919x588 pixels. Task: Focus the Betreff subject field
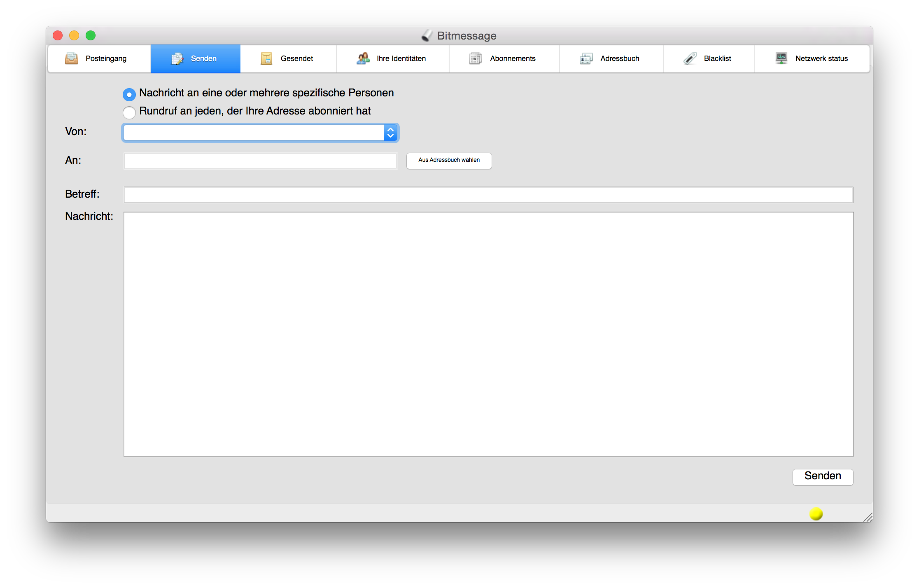[488, 194]
